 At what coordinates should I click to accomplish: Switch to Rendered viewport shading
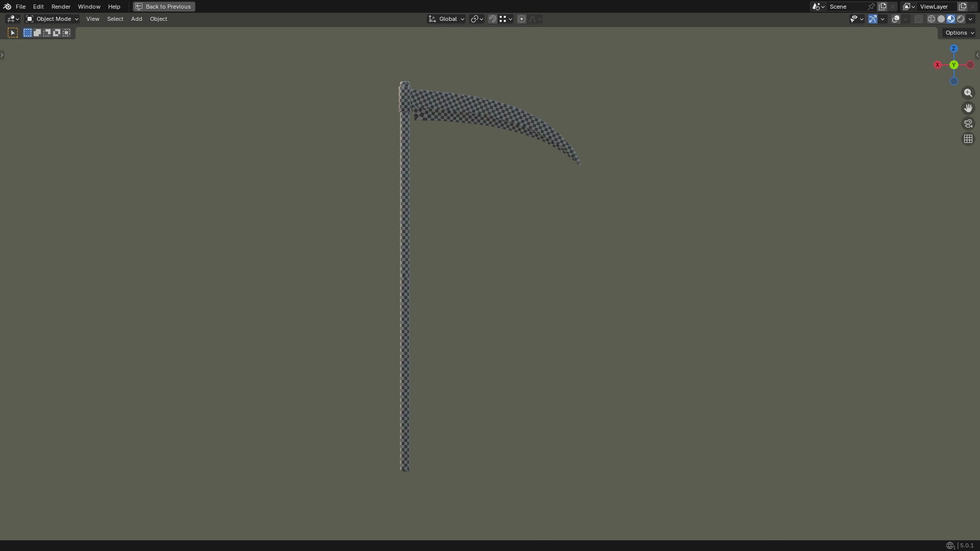[x=961, y=19]
